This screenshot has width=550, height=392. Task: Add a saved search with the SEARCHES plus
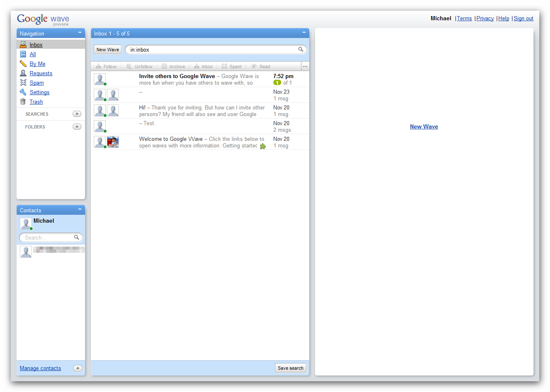tap(77, 114)
